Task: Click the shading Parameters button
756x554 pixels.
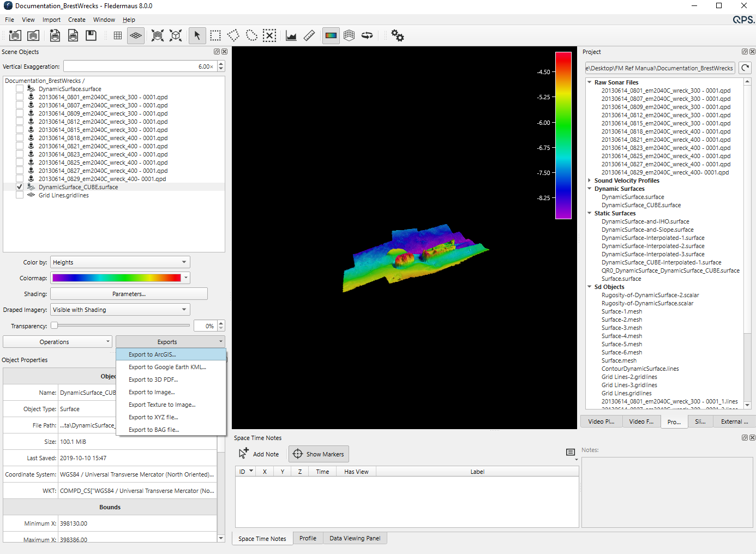Action: 129,294
